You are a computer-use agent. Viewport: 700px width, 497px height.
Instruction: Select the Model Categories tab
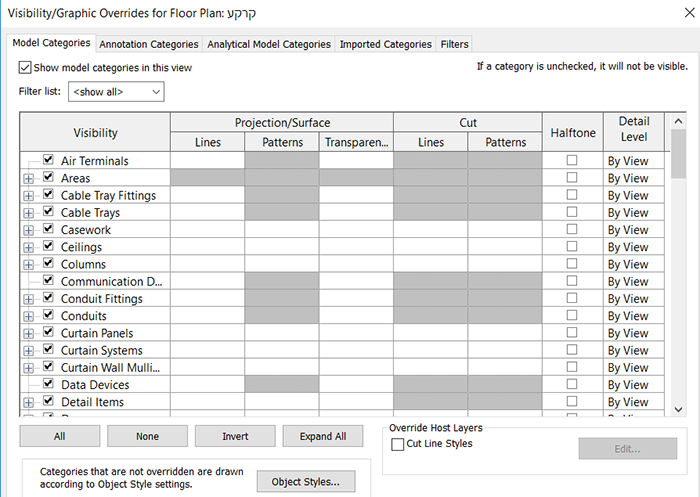pyautogui.click(x=51, y=43)
